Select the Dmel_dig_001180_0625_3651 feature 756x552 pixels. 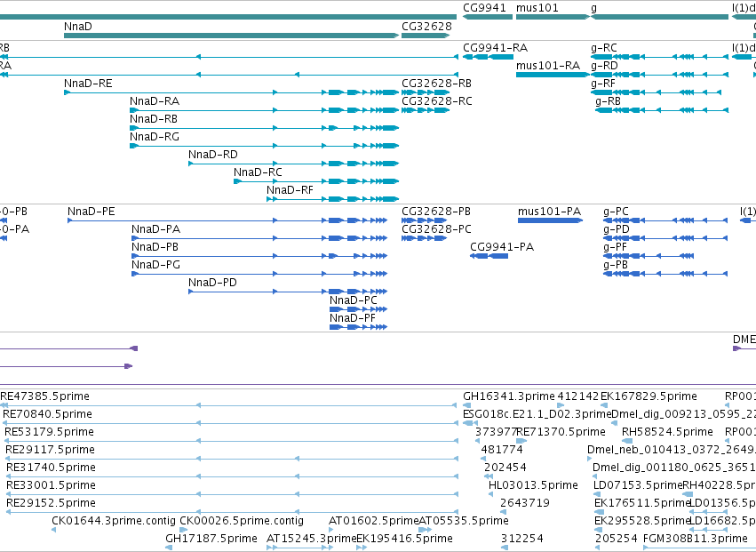(x=595, y=476)
